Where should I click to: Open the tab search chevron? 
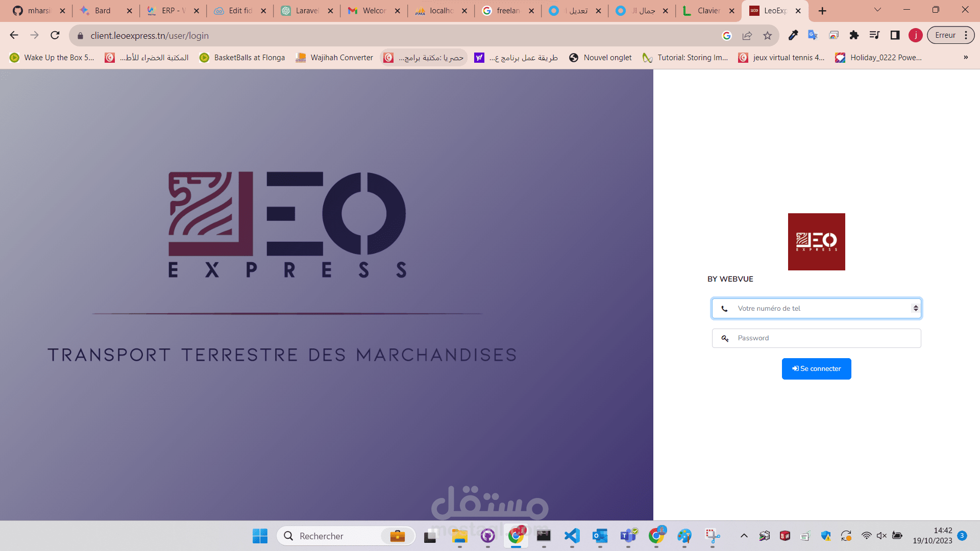click(x=877, y=10)
